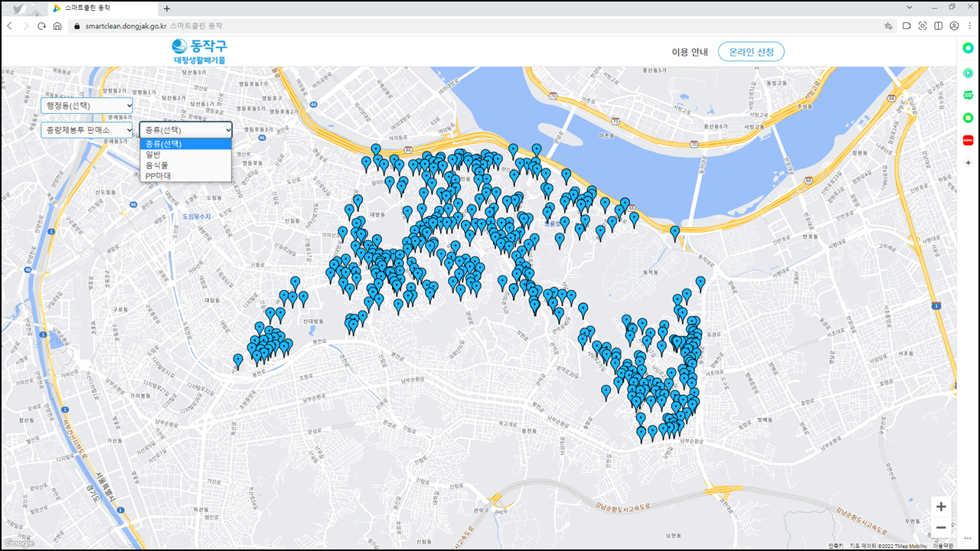
Task: Open the browser home page
Action: pos(57,25)
